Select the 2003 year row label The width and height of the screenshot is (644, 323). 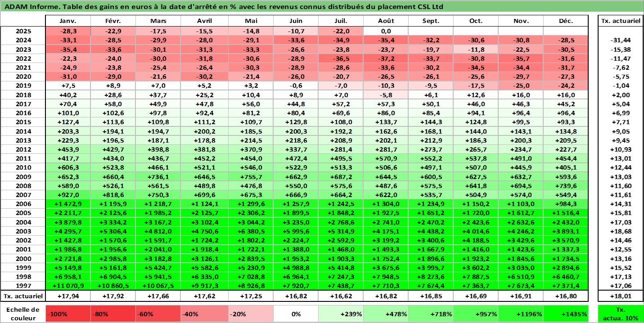tap(23, 231)
